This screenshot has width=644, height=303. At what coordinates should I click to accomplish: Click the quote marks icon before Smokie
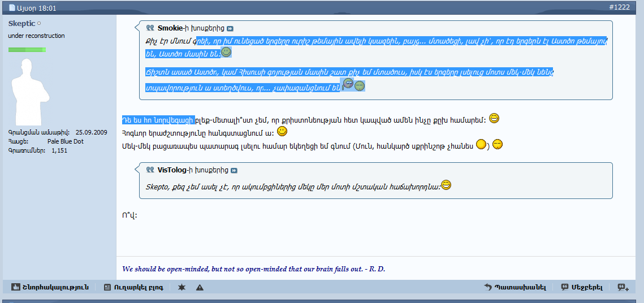(x=150, y=28)
